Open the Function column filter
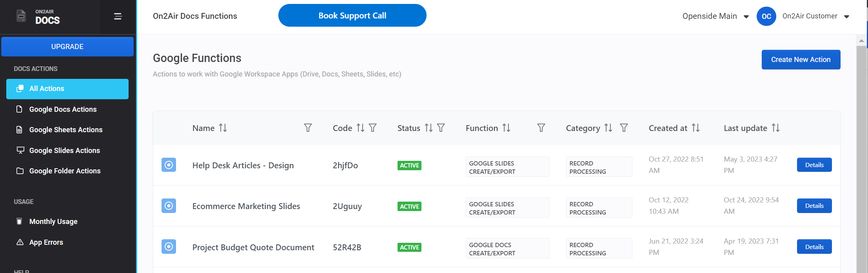The image size is (868, 273). tap(541, 128)
